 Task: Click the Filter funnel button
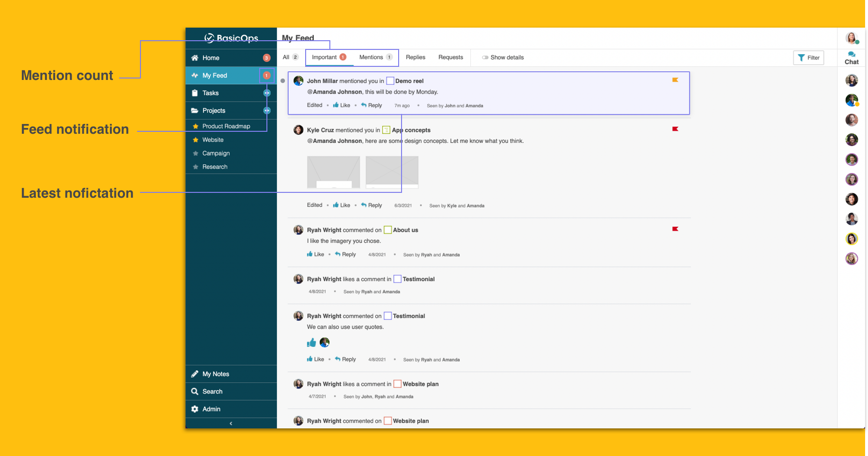[808, 58]
